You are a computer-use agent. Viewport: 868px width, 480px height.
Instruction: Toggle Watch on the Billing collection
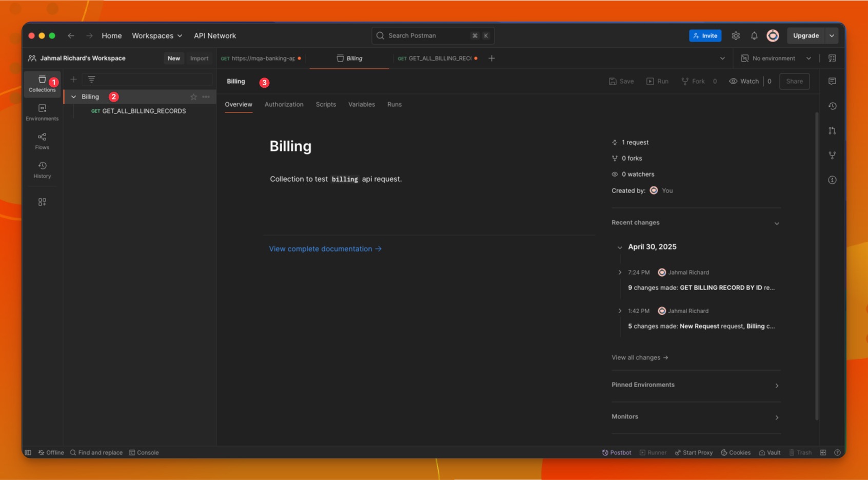(x=744, y=81)
